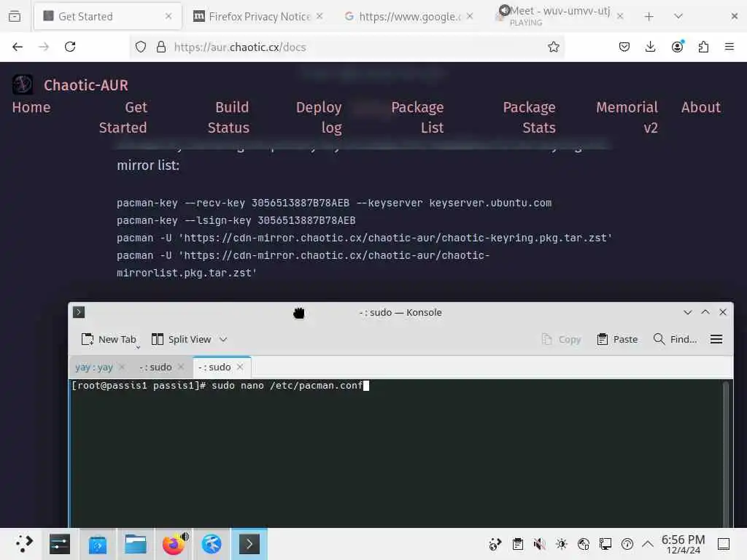747x560 pixels.
Task: Click the Chaotic-AUR logo image
Action: click(23, 85)
